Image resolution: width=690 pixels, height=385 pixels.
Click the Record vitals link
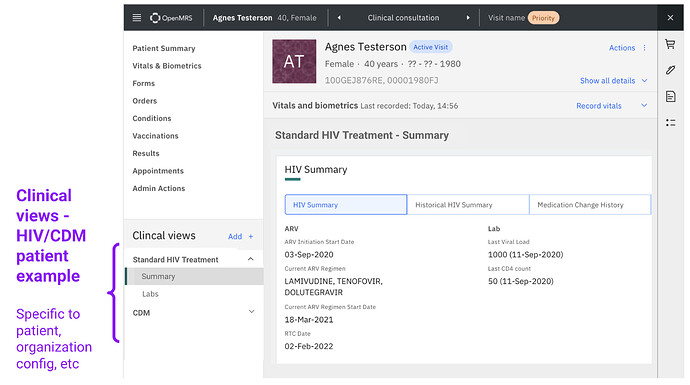598,106
